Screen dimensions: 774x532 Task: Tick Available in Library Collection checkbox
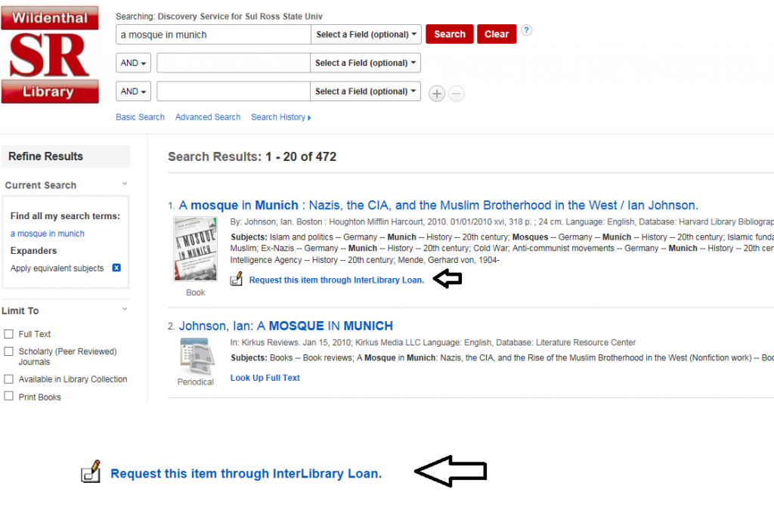tap(8, 379)
